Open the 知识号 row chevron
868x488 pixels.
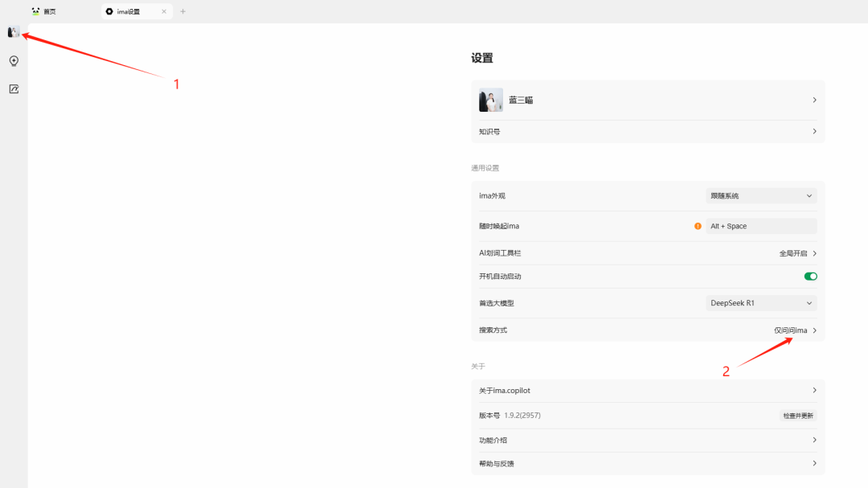[814, 131]
